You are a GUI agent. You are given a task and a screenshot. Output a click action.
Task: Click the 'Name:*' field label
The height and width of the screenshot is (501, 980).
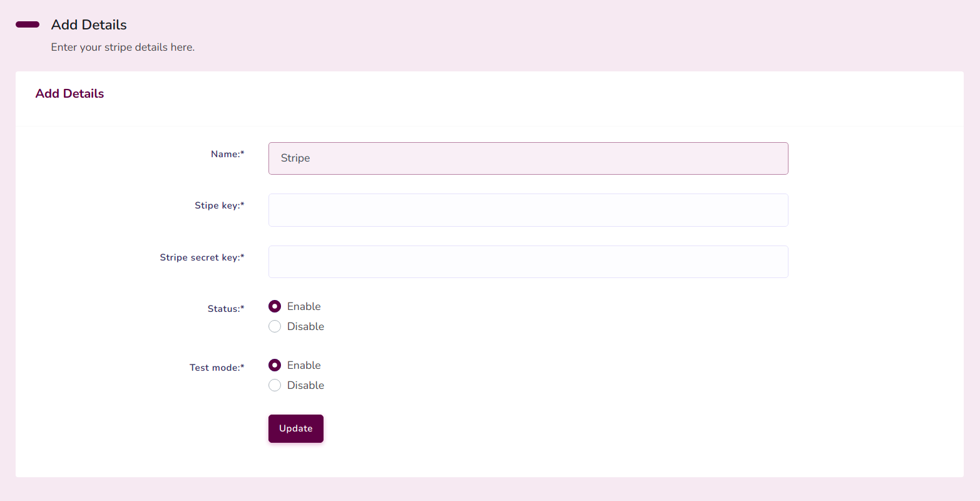pyautogui.click(x=228, y=154)
